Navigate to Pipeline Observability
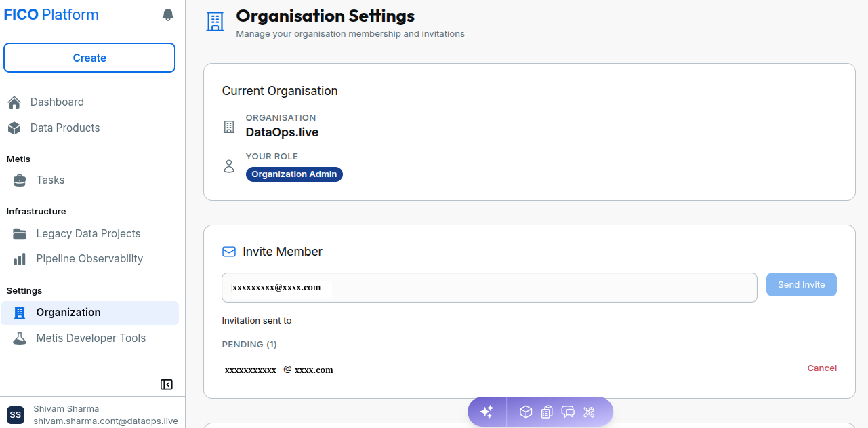 pyautogui.click(x=89, y=259)
